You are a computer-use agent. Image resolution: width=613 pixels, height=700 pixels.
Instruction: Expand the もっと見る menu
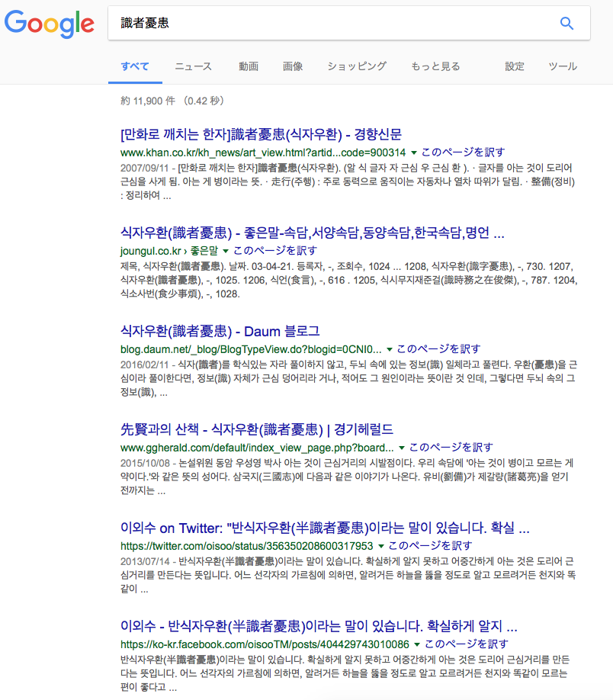(435, 66)
